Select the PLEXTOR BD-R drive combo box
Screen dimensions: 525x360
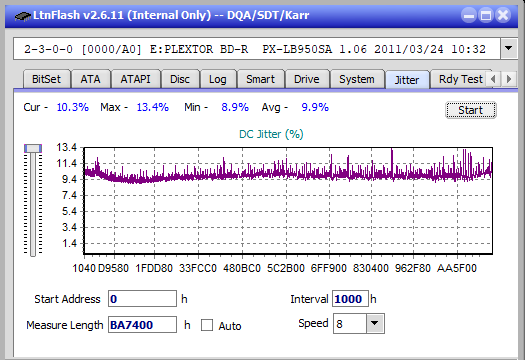click(x=257, y=49)
